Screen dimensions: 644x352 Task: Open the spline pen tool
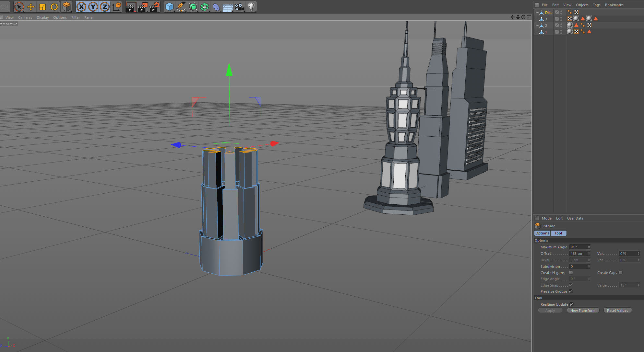[181, 7]
